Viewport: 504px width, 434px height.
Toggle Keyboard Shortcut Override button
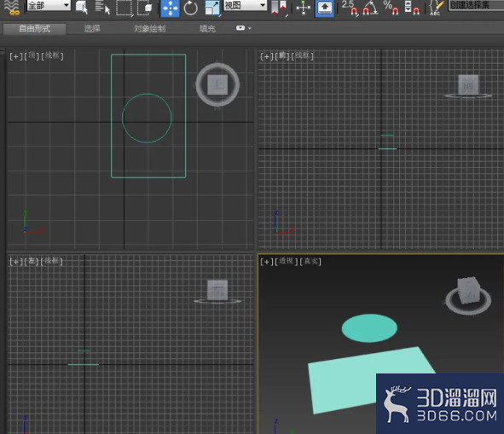point(324,8)
